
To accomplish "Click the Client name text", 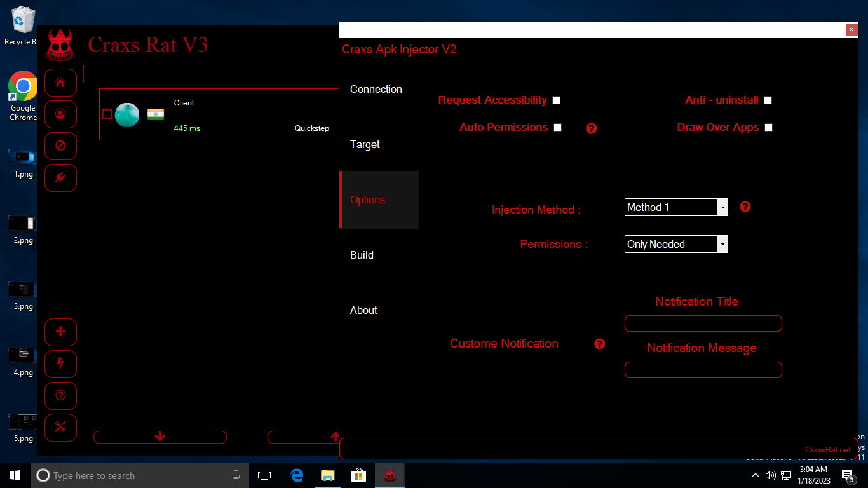I will 184,103.
